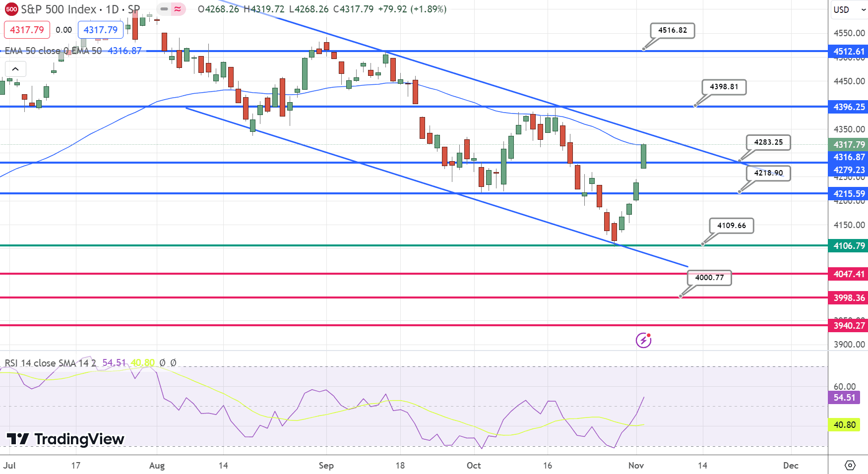Click the Sep date on time axis
This screenshot has height=474, width=868.
pos(326,466)
